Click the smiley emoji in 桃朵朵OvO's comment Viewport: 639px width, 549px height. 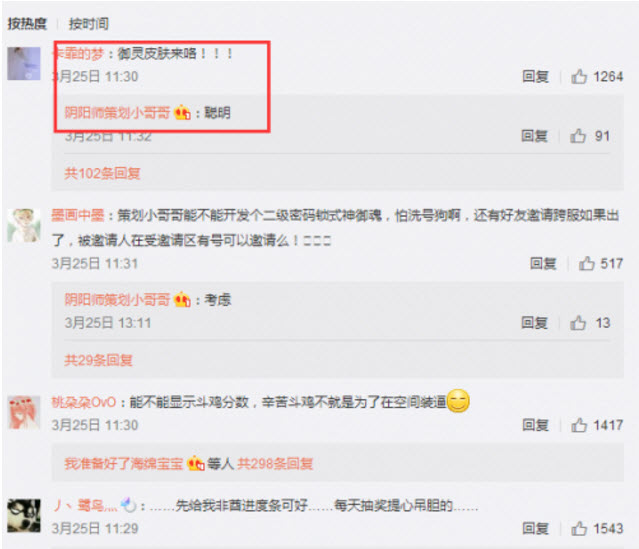[x=458, y=401]
